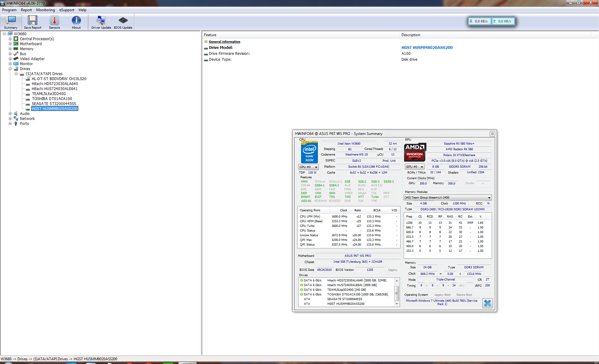
Task: Expand the Motherboard tree node
Action: (x=10, y=44)
